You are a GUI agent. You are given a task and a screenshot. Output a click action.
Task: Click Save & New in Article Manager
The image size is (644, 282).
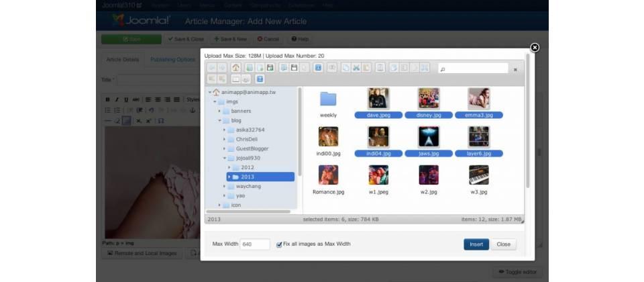pyautogui.click(x=230, y=39)
